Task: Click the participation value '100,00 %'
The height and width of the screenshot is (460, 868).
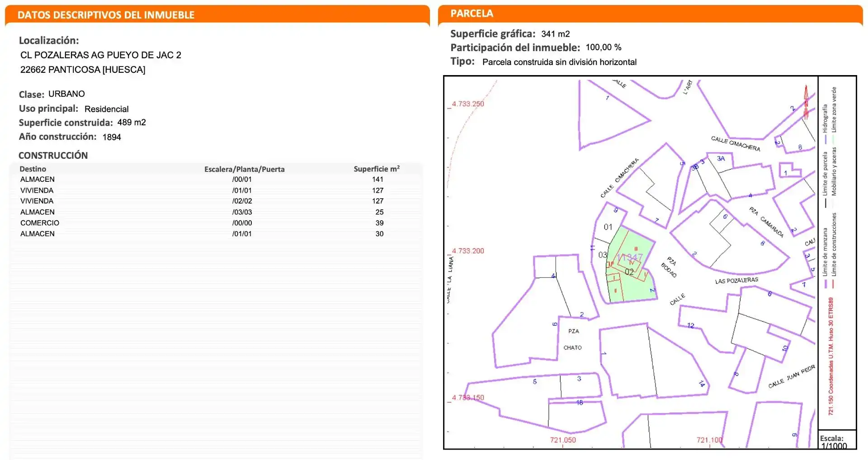Action: click(604, 47)
